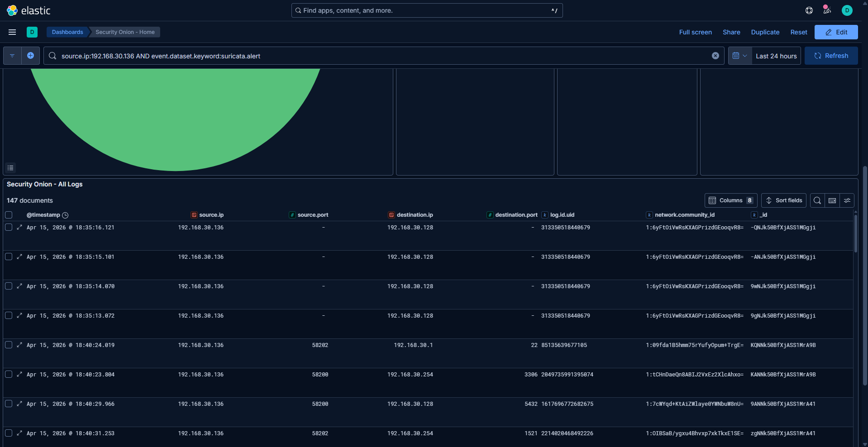Open keyboard shortcuts icon
The image size is (868, 447).
pos(832,200)
